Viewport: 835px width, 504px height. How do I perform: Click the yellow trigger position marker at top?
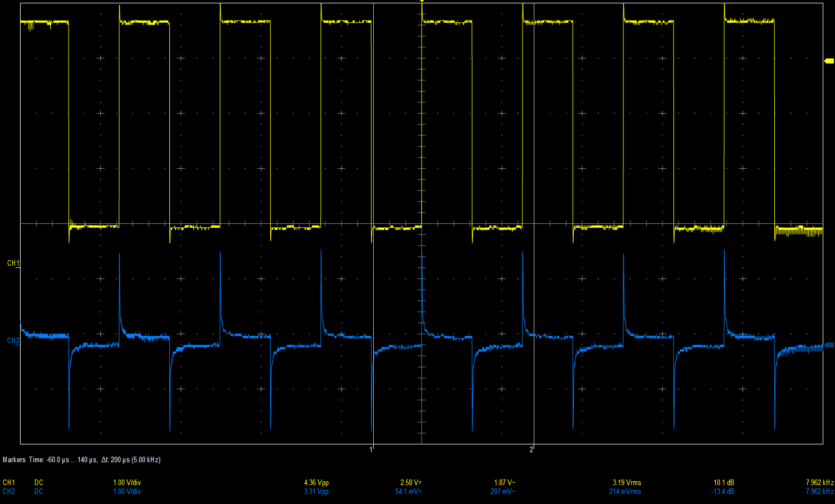pos(422,2)
